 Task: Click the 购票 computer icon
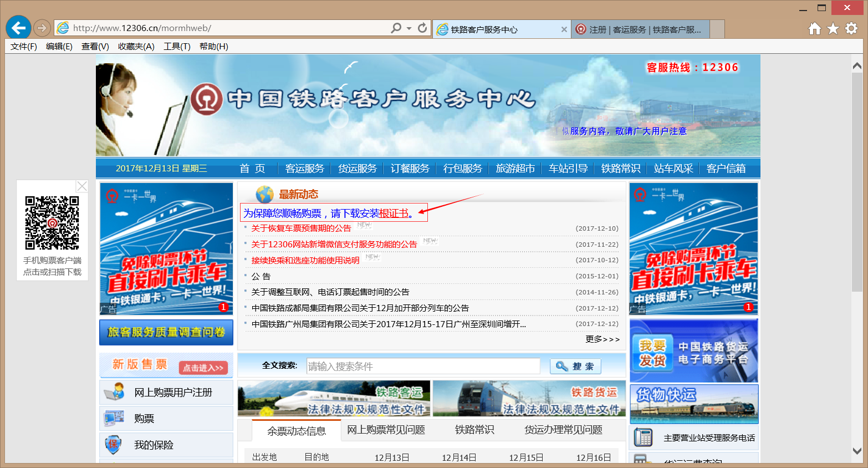point(115,418)
